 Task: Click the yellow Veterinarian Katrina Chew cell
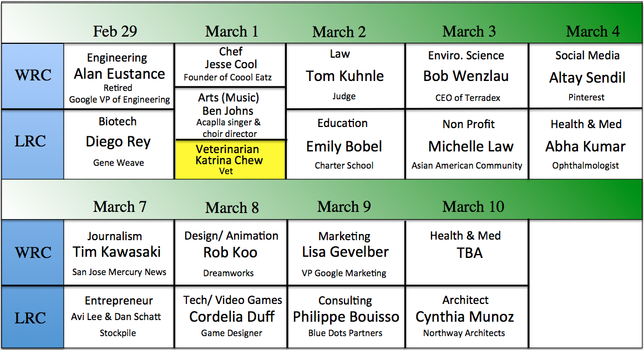pyautogui.click(x=230, y=160)
